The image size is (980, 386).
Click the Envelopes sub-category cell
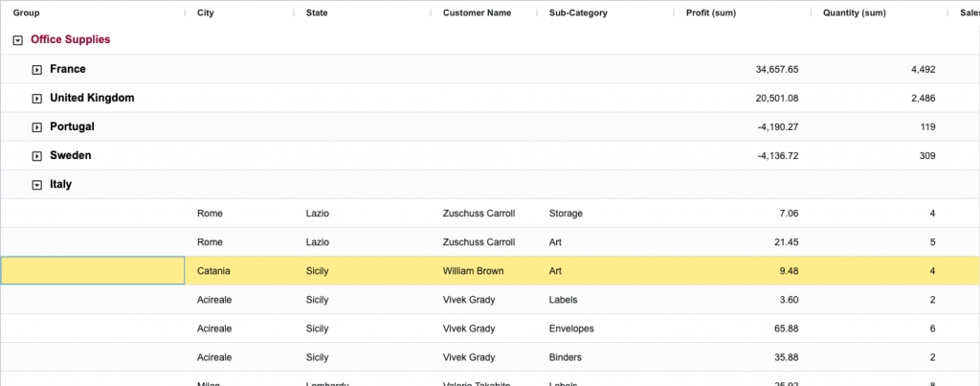click(571, 329)
